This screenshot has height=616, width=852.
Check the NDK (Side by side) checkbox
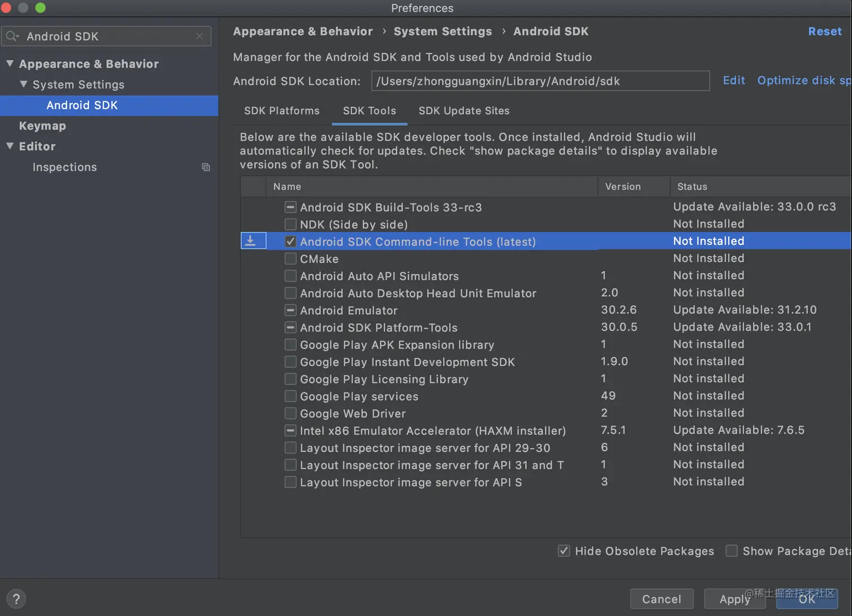[x=290, y=224]
